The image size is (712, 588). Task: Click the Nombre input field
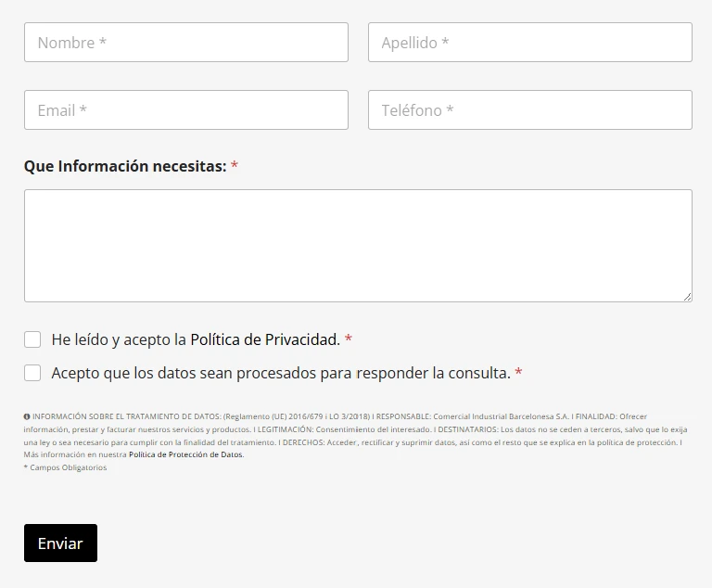point(186,43)
